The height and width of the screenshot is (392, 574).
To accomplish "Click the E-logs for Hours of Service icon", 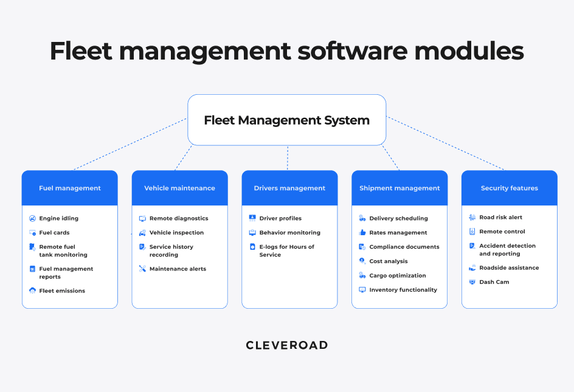I will click(252, 247).
